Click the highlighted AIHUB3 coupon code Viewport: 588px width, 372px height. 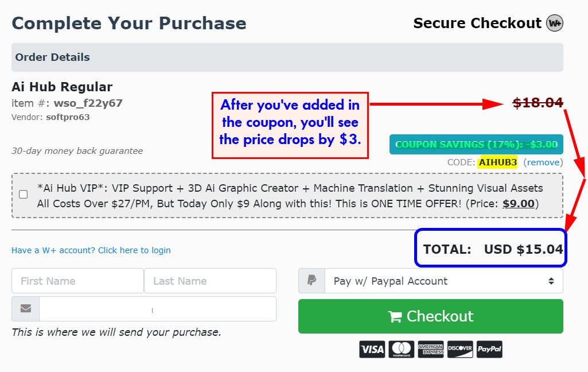tap(497, 162)
